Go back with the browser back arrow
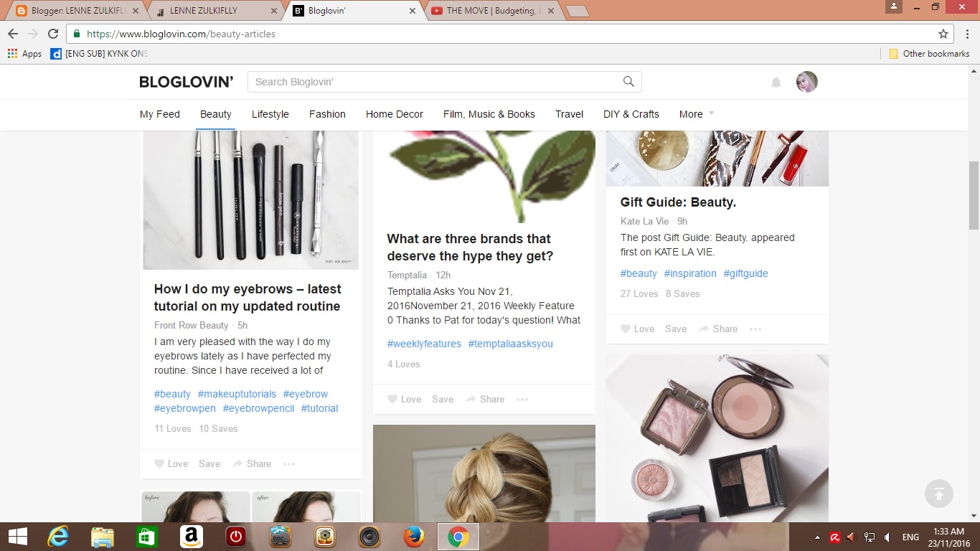Image resolution: width=980 pixels, height=551 pixels. 13,34
